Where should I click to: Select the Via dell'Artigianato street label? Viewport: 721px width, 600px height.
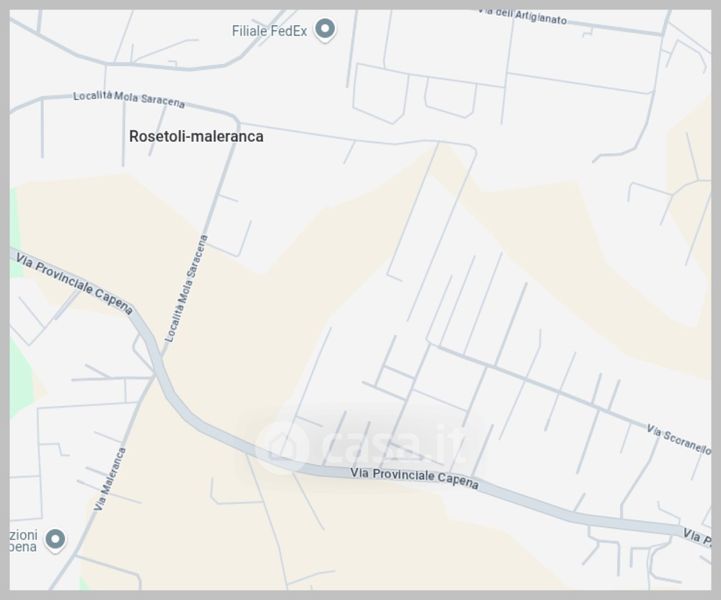point(522,15)
